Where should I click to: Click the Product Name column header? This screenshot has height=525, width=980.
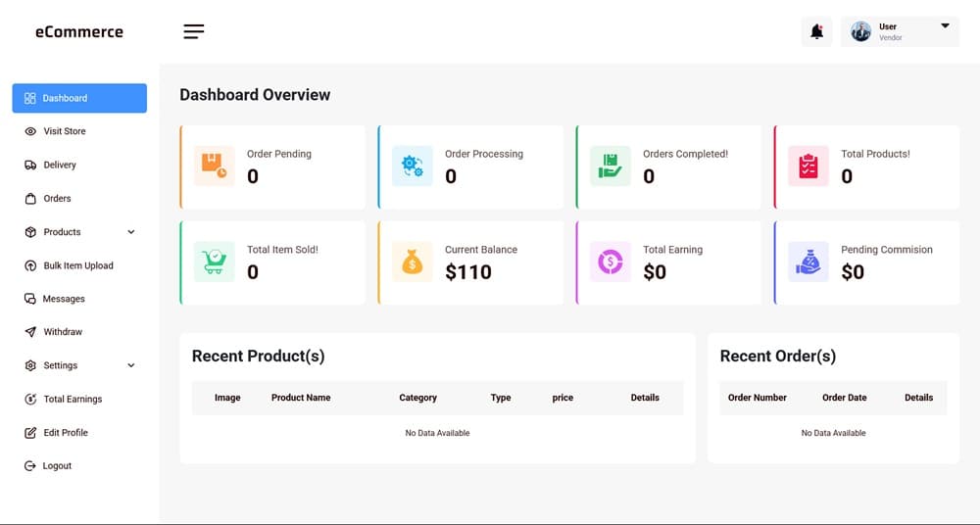(301, 398)
